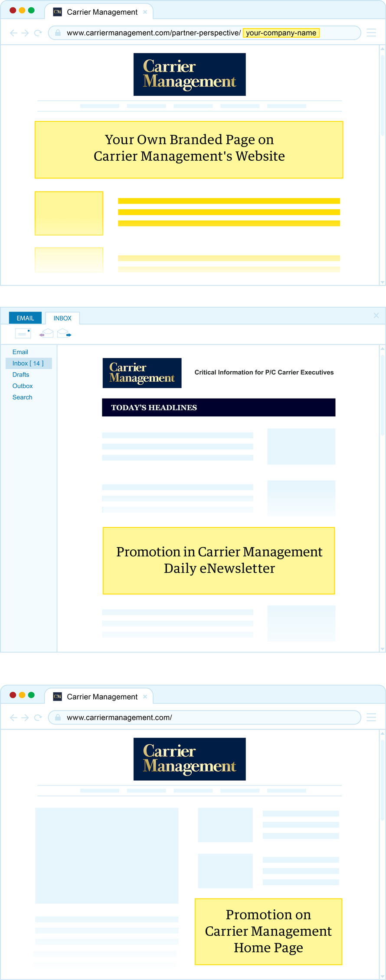The image size is (386, 980).
Task: Click the Critical Information for P/C Carrier Executives text
Action: tap(264, 372)
